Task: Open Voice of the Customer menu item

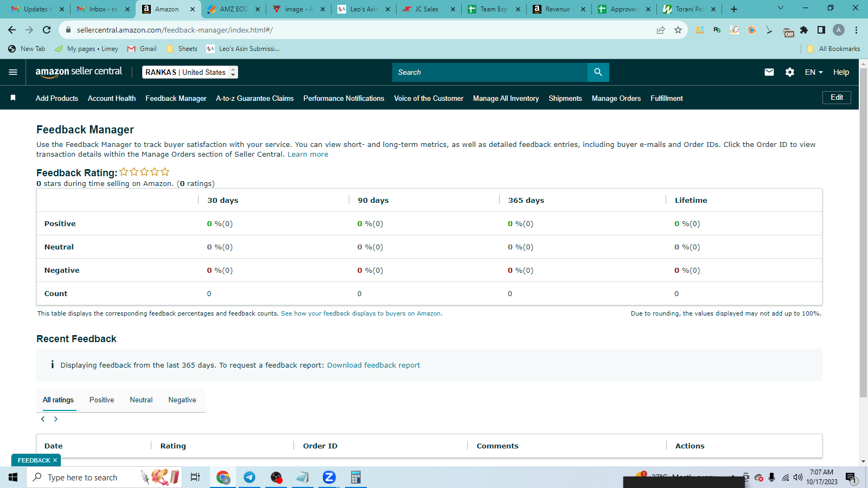Action: pyautogui.click(x=429, y=98)
